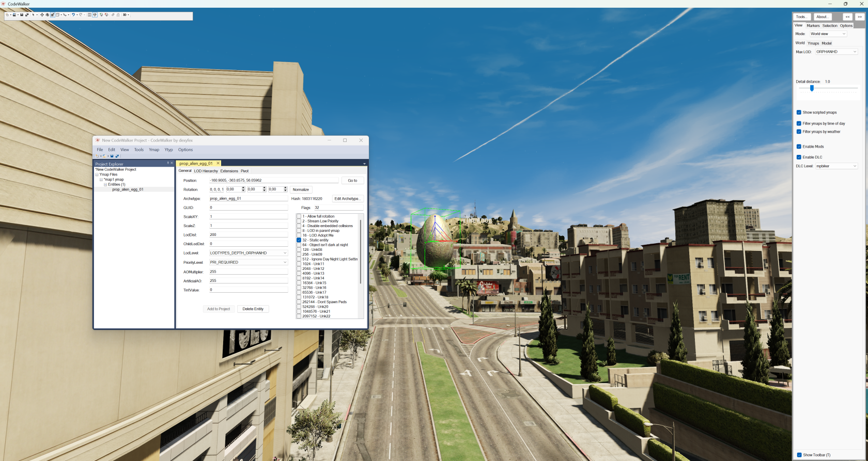
Task: Click the Undo arrow in main toolbar
Action: [73, 15]
